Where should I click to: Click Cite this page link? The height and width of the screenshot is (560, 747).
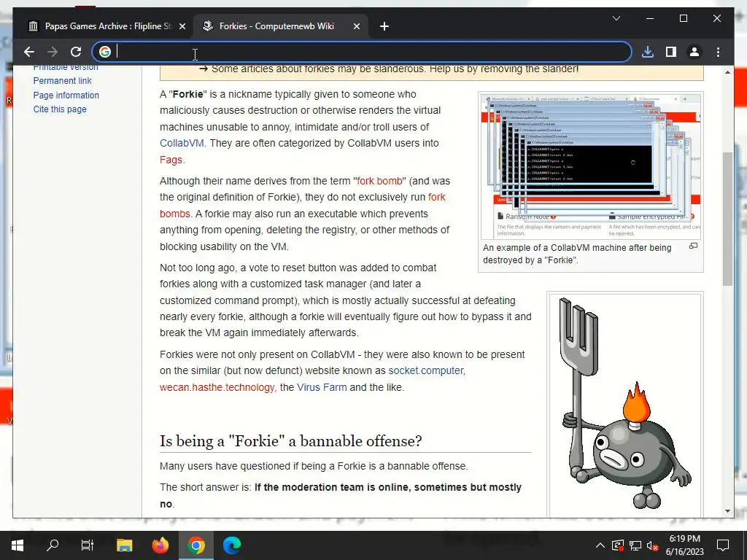click(x=60, y=109)
